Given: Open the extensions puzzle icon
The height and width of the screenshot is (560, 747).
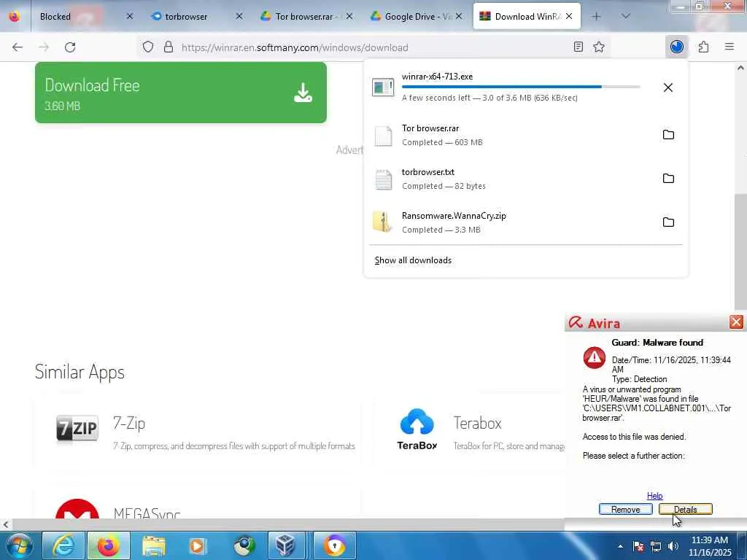Looking at the screenshot, I should (703, 47).
